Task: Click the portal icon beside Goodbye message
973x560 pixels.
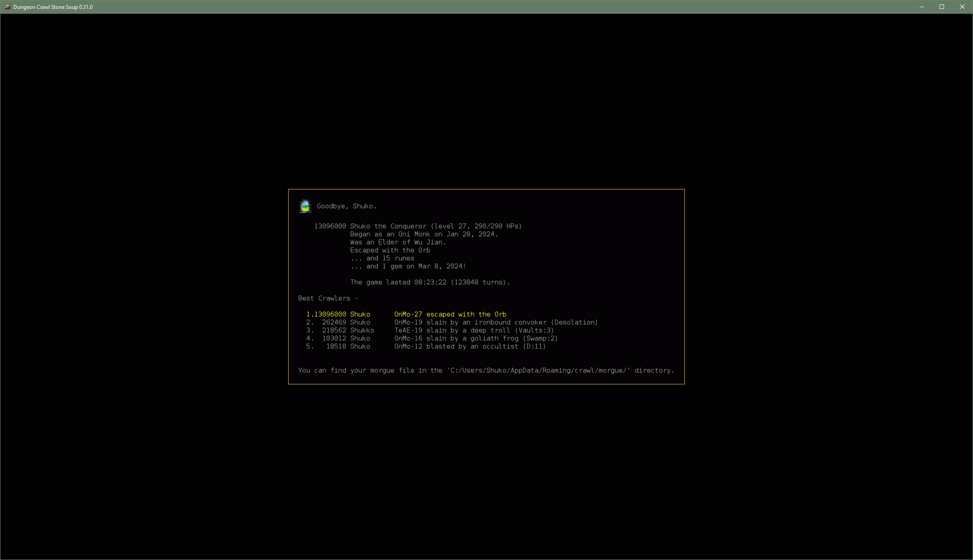Action: click(305, 206)
